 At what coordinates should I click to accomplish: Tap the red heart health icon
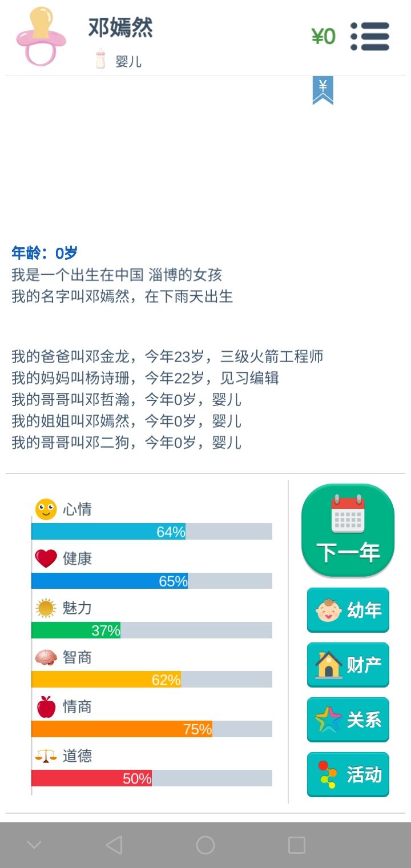46,558
